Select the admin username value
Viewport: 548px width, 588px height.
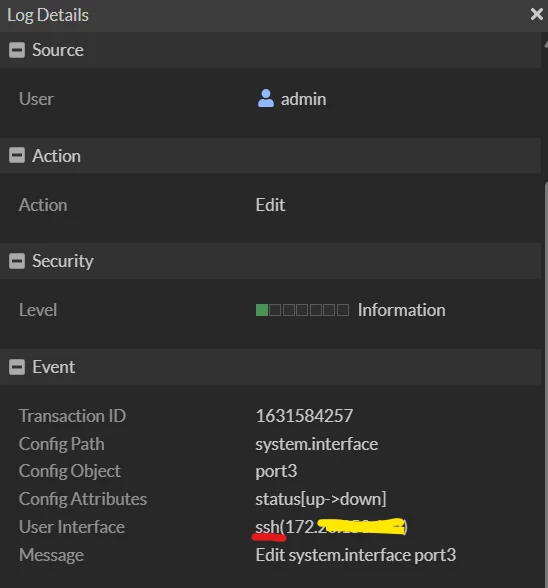point(303,99)
